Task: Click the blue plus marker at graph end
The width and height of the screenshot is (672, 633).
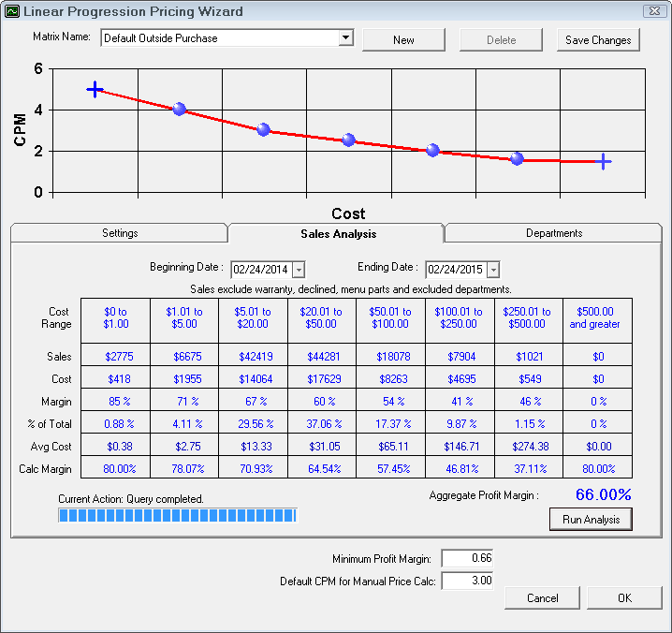Action: (x=604, y=162)
